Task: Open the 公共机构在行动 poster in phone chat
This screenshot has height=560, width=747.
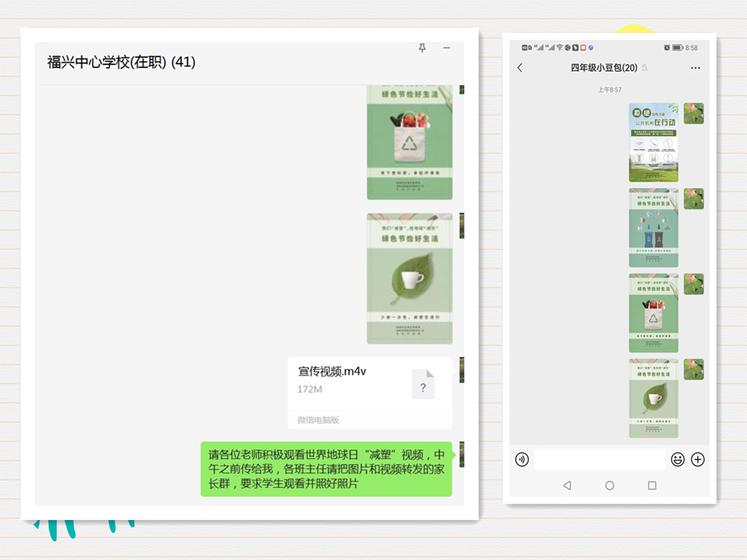Action: pyautogui.click(x=654, y=142)
